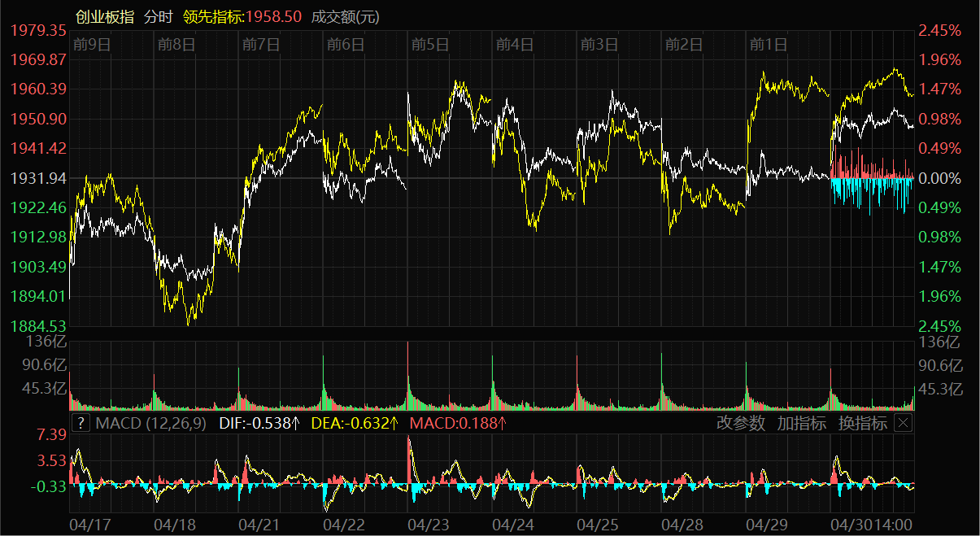Viewport: 980px width, 536px height.
Task: Select the 前7日 day marker
Action: click(x=260, y=44)
